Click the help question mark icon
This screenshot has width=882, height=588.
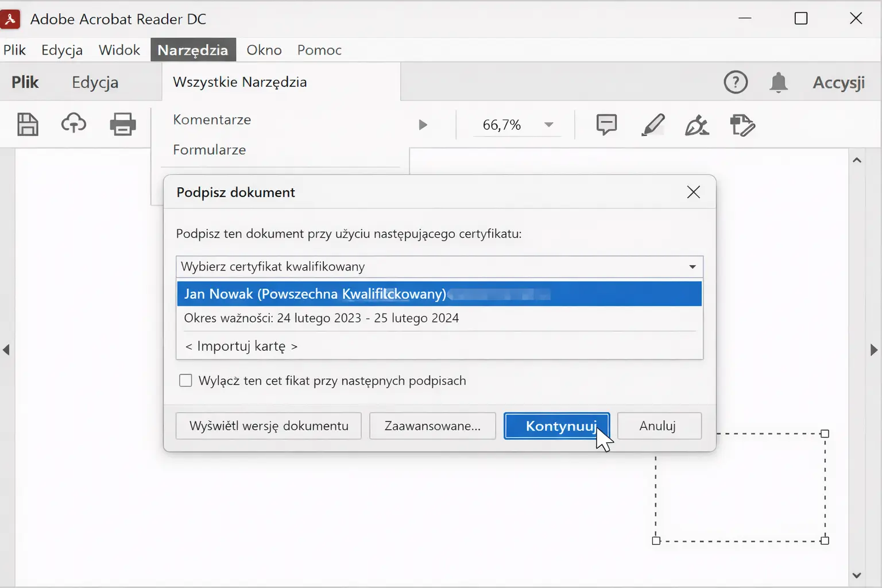[736, 83]
